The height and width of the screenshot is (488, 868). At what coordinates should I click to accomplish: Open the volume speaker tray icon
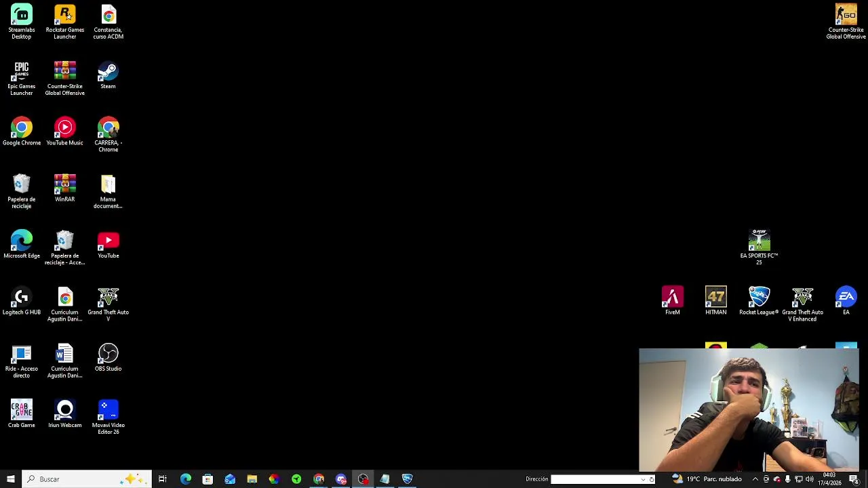(x=810, y=479)
